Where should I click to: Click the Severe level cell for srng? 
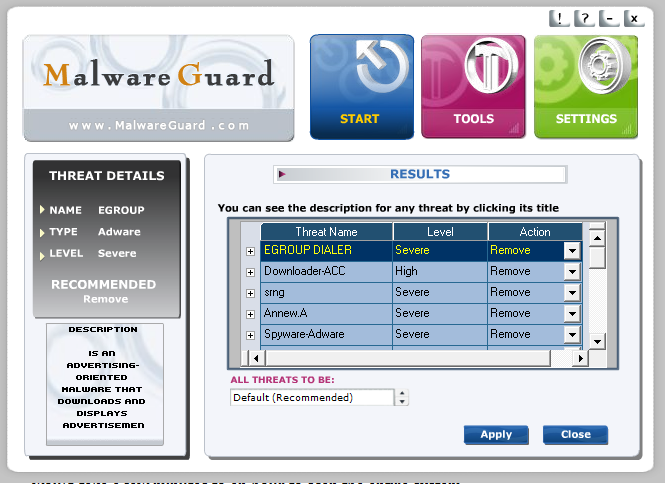click(x=440, y=292)
